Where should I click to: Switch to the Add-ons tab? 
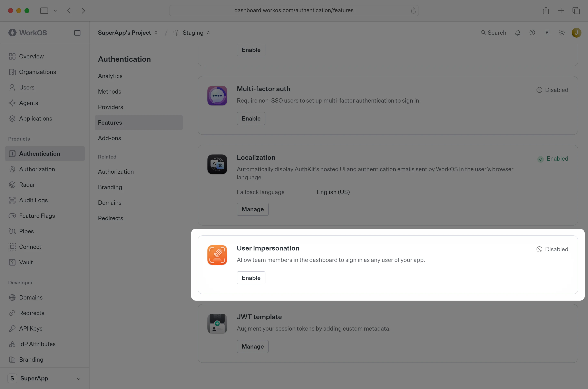pyautogui.click(x=139, y=138)
